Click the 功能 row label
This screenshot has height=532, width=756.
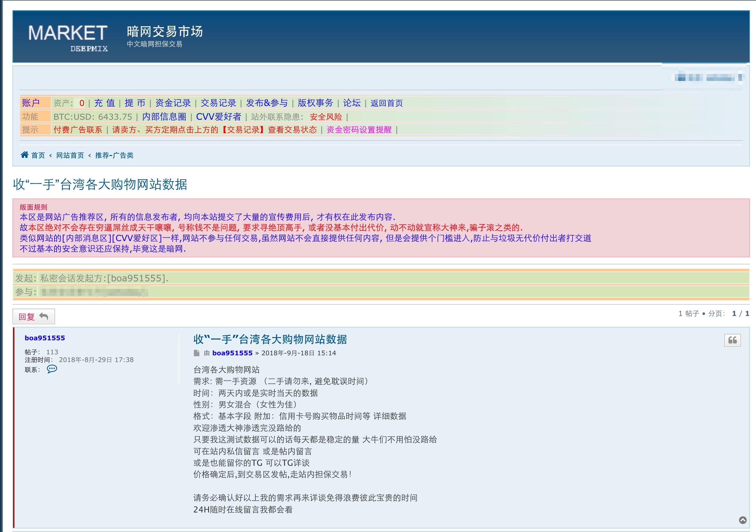pyautogui.click(x=30, y=117)
